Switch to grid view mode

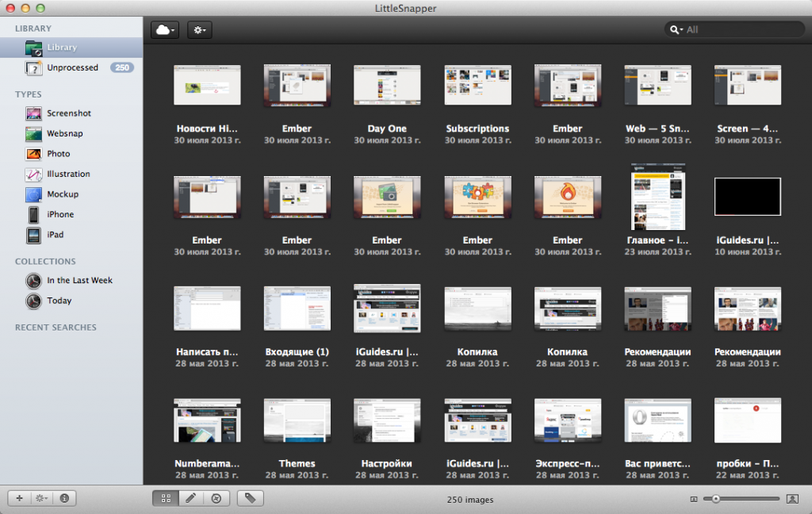[x=166, y=498]
